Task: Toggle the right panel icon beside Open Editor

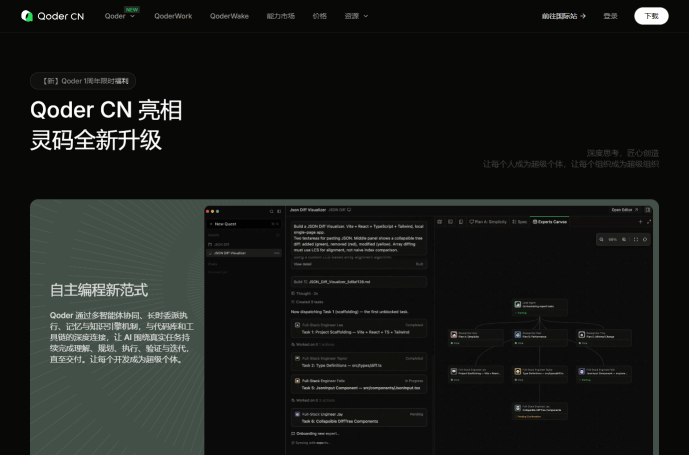Action: (648, 210)
